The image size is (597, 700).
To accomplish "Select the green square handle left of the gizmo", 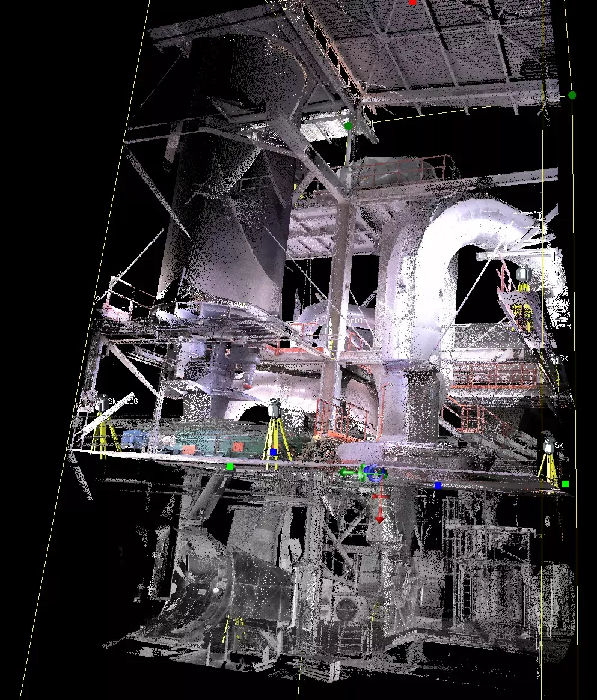I will click(230, 466).
